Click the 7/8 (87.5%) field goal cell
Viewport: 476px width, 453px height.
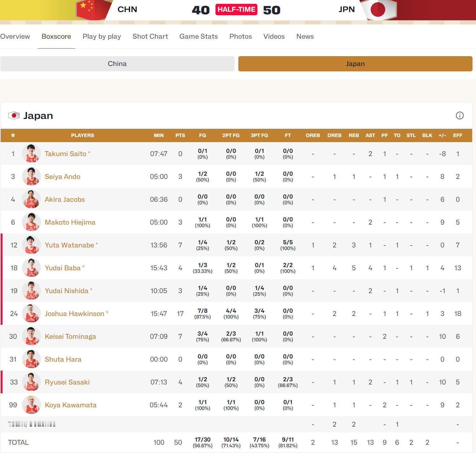click(x=202, y=314)
